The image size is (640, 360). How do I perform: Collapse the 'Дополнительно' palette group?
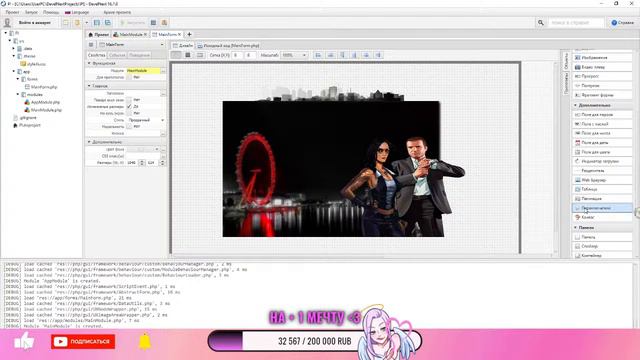[x=576, y=105]
